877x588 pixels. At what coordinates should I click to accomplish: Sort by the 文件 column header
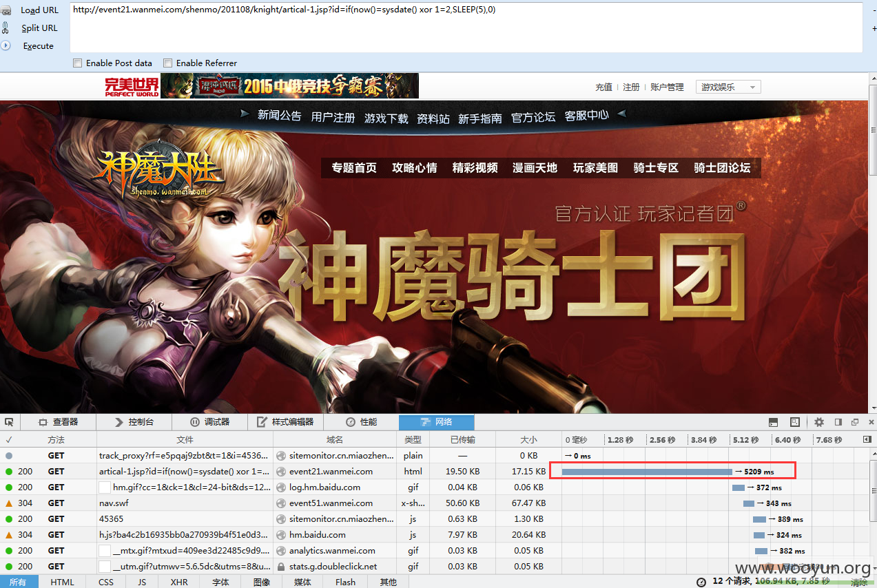(185, 439)
